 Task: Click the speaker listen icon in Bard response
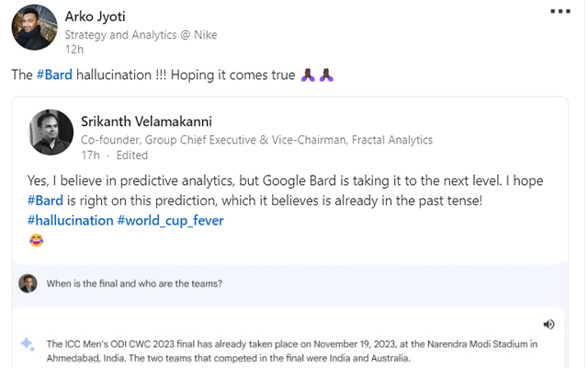pyautogui.click(x=548, y=325)
